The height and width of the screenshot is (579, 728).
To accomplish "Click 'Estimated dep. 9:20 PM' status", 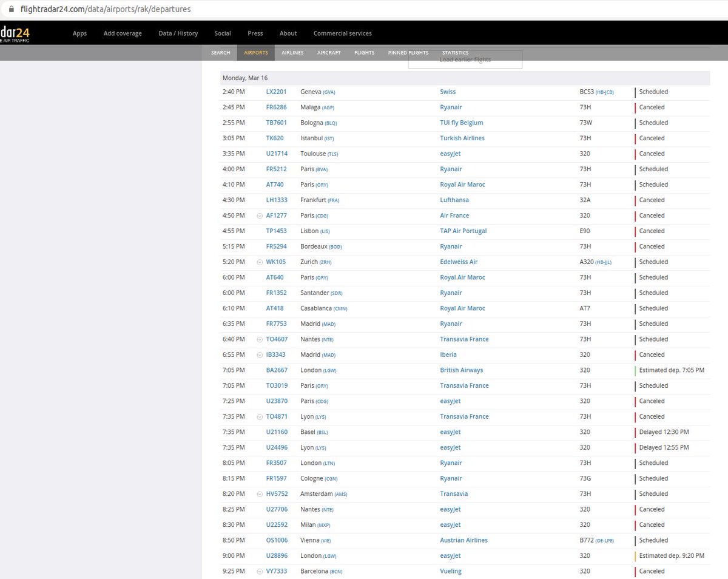I will (x=672, y=556).
